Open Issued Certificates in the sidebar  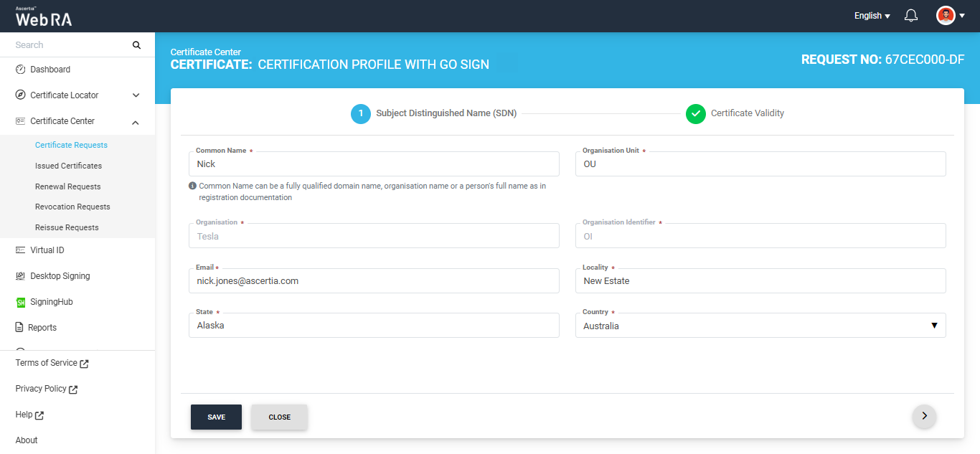tap(68, 166)
